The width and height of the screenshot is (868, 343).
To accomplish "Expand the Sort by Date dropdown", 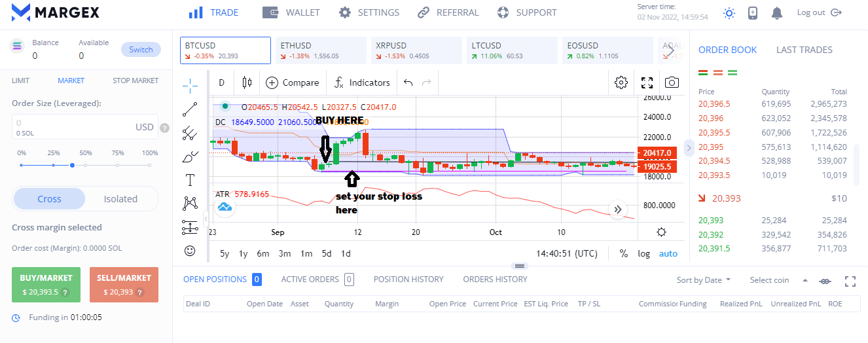I will [x=704, y=280].
